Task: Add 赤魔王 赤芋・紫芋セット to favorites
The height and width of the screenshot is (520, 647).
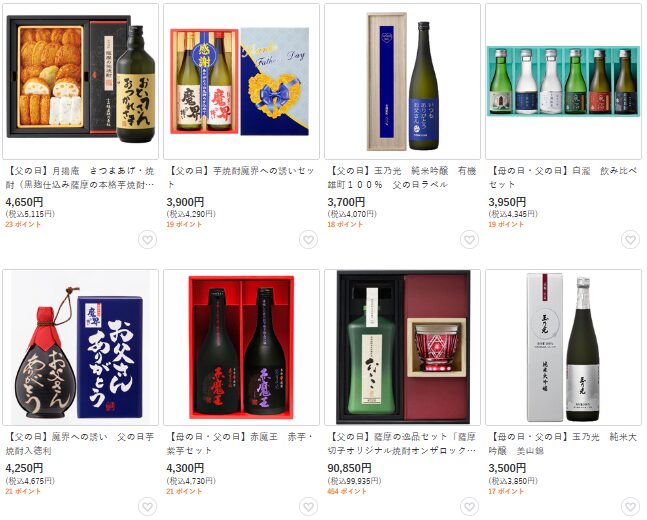Action: [308, 506]
